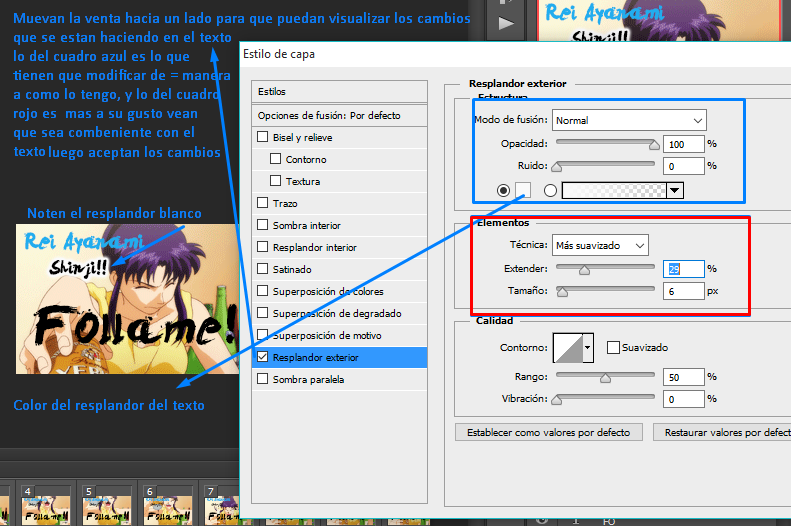
Task: Click the glow gradient preview bar
Action: 614,191
